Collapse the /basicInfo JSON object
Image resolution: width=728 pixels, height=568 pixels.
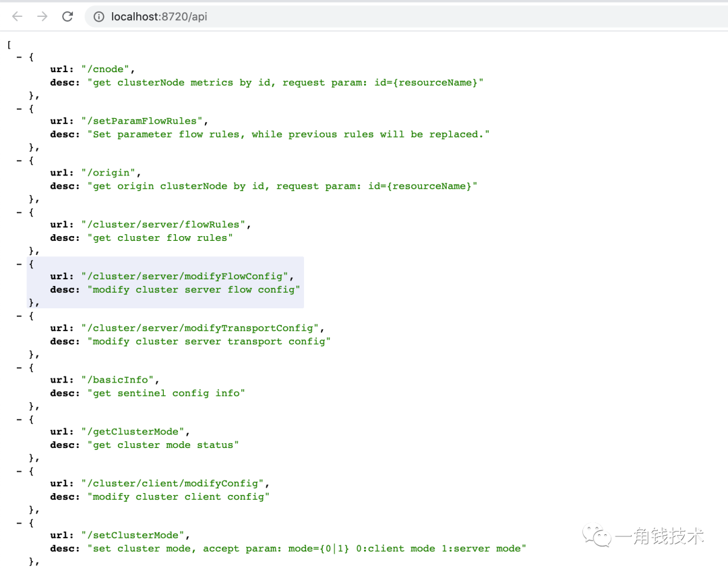19,368
